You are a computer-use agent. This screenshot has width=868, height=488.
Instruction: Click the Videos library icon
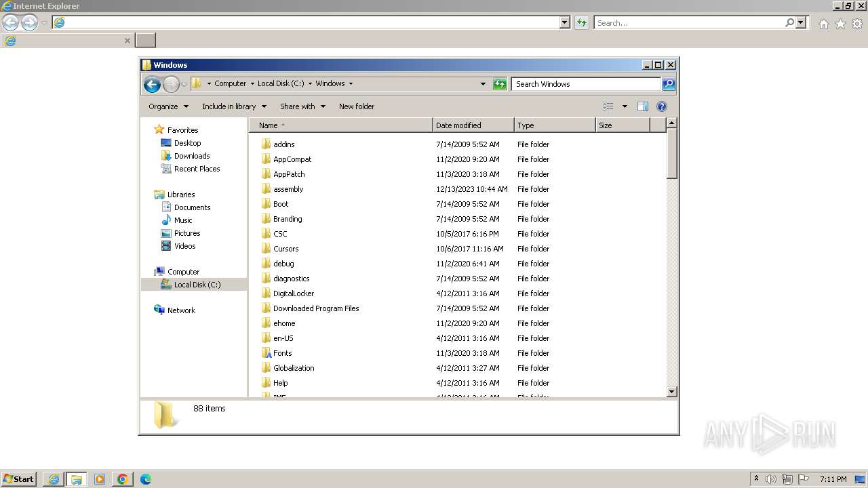tap(166, 246)
